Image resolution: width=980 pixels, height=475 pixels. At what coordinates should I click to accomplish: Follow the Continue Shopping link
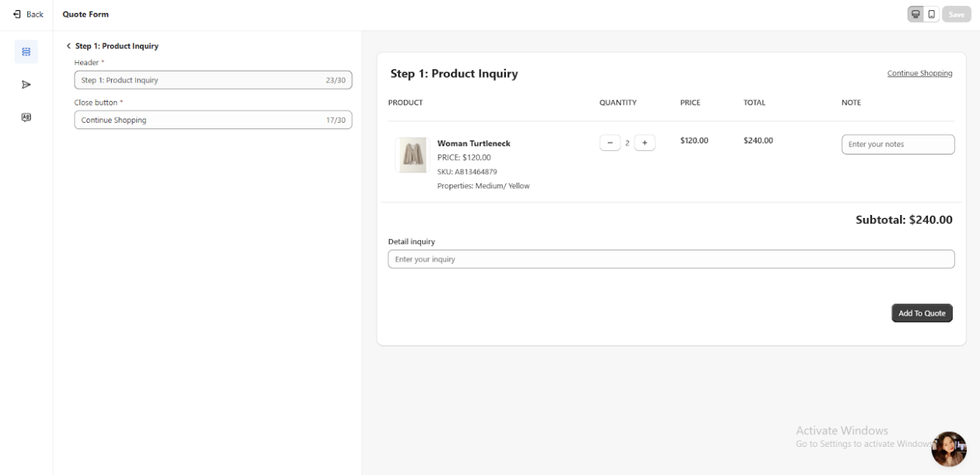tap(919, 74)
